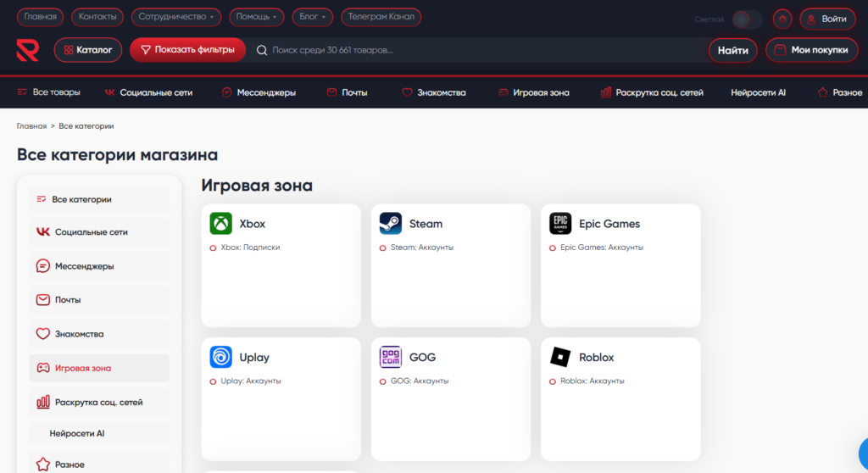Open the Steam category icon
Screen dimensions: 868x473
(x=390, y=223)
